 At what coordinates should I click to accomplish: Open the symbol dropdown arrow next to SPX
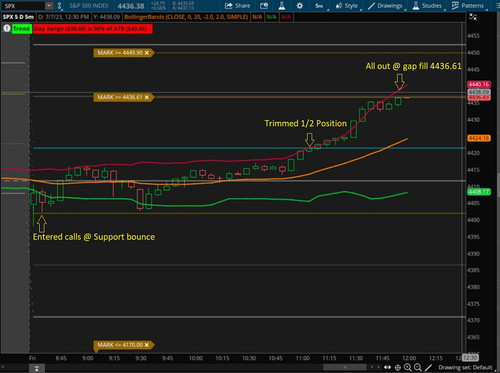[x=49, y=6]
